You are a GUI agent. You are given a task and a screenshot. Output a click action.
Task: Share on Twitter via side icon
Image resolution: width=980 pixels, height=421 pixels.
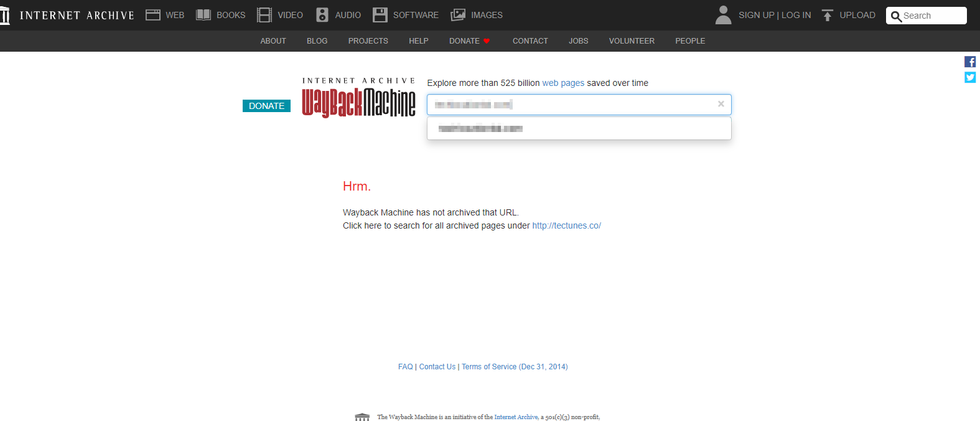970,77
